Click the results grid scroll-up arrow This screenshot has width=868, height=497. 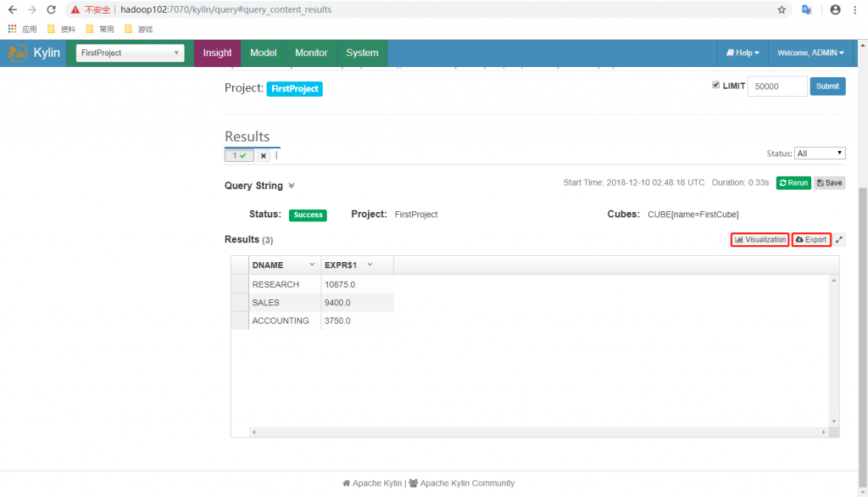[834, 281]
